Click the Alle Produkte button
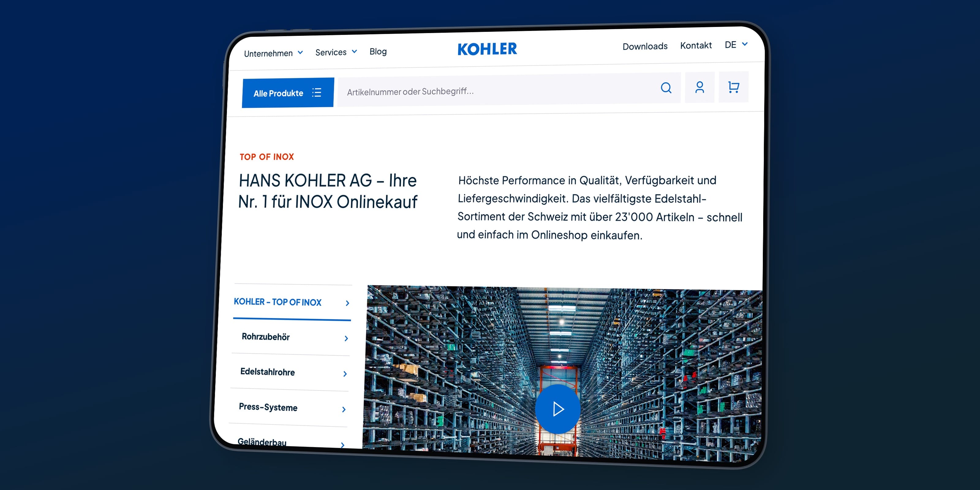 [x=279, y=93]
